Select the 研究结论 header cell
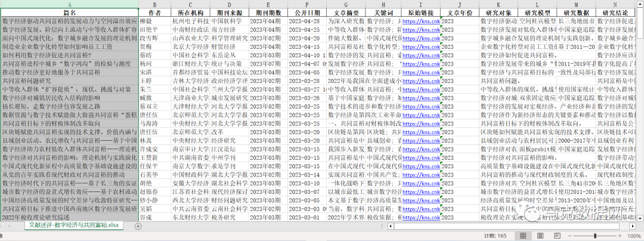 click(x=615, y=13)
